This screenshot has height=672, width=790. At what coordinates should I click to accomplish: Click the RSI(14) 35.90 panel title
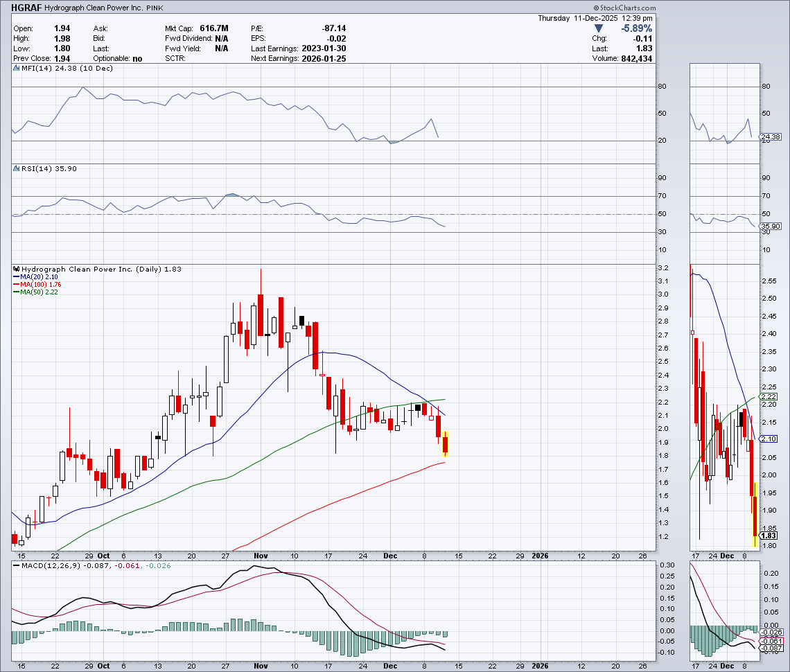pos(49,169)
